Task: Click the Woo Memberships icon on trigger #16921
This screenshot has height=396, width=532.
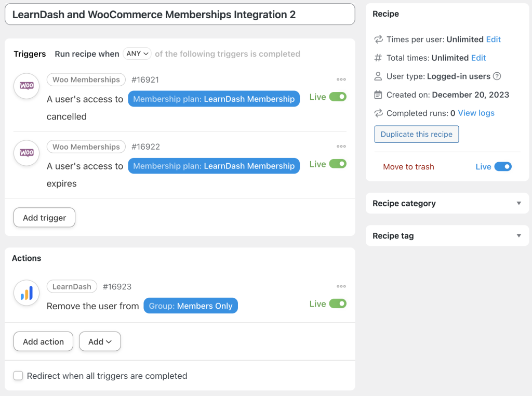Action: pyautogui.click(x=26, y=86)
